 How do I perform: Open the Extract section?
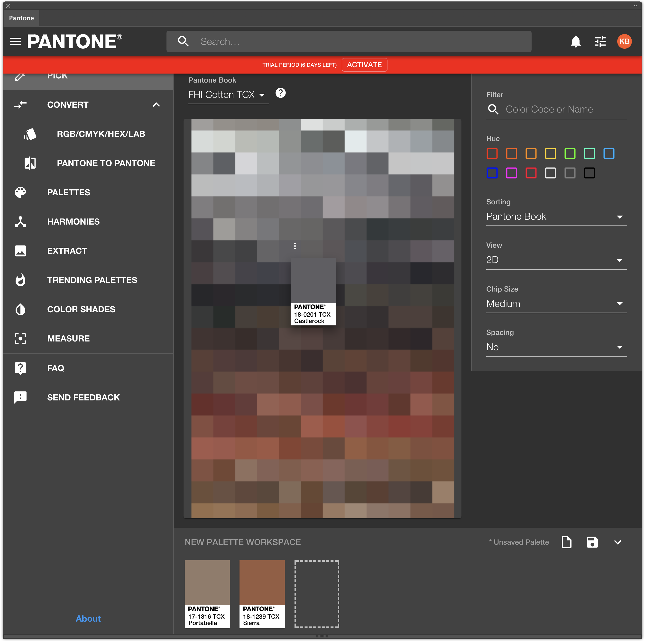coord(88,251)
